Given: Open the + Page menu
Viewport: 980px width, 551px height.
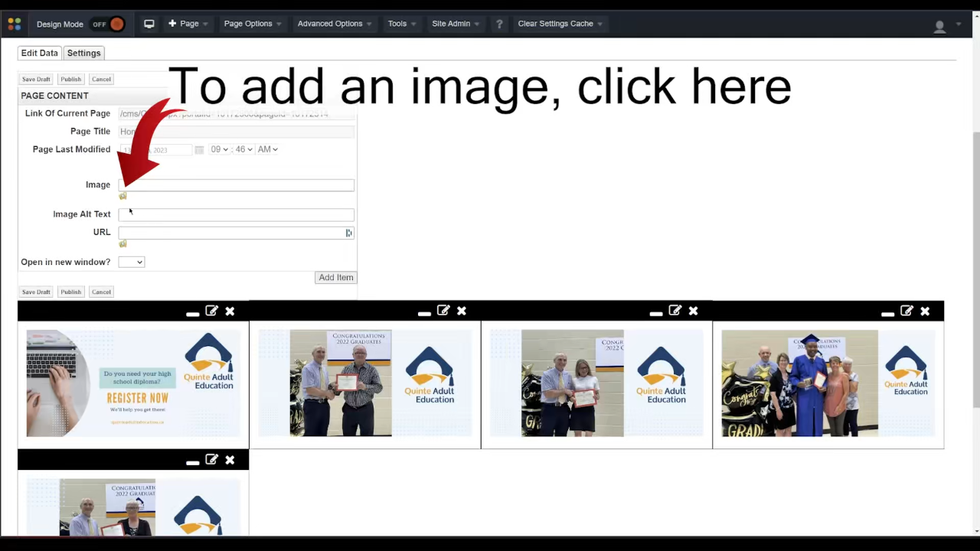Looking at the screenshot, I should pos(188,24).
